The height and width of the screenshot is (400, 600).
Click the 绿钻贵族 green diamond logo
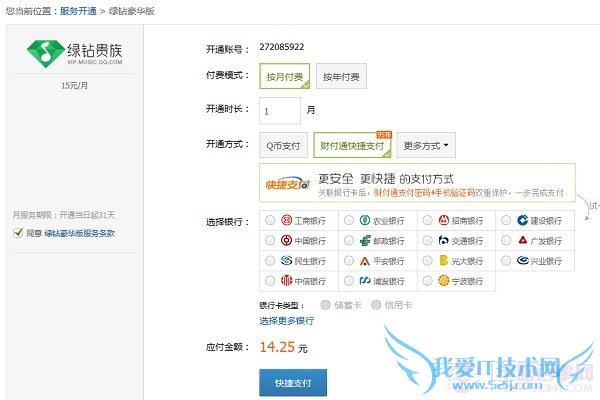pos(46,54)
